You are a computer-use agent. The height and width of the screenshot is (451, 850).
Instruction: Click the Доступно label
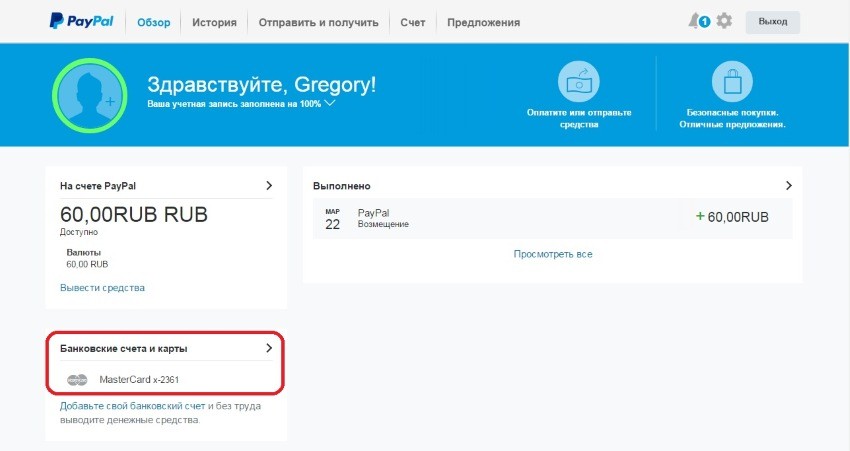click(x=79, y=232)
